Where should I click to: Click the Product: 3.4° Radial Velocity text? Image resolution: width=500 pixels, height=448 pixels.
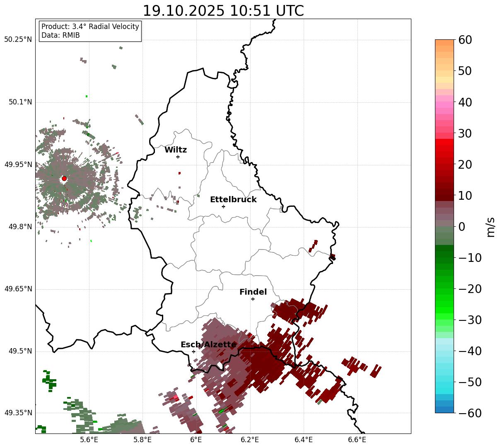[x=90, y=27]
